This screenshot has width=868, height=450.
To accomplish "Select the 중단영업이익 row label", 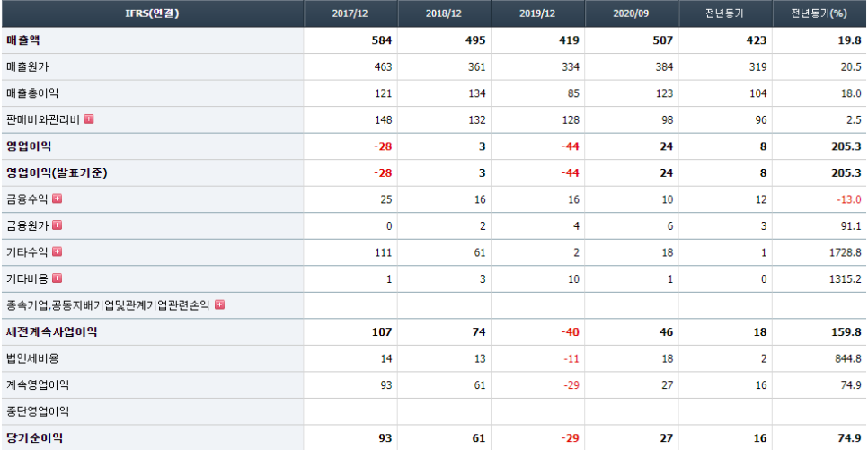I will pyautogui.click(x=38, y=411).
